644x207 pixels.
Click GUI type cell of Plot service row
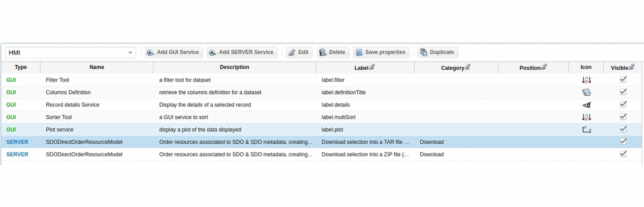tap(11, 129)
